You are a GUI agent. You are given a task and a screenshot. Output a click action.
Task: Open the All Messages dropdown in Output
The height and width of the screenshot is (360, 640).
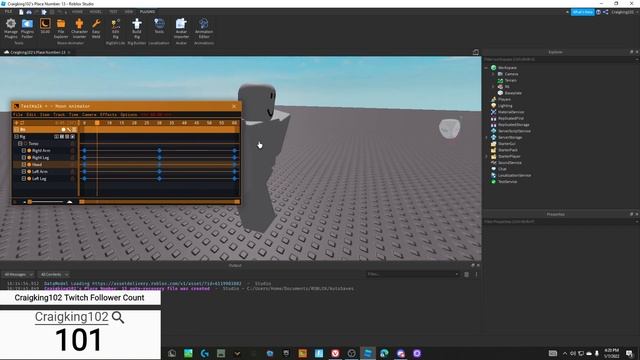18,274
